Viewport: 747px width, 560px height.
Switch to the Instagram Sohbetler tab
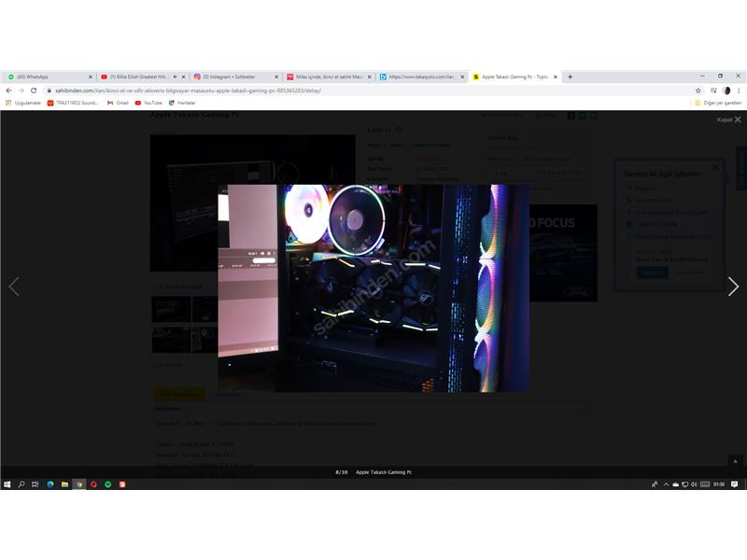(235, 77)
